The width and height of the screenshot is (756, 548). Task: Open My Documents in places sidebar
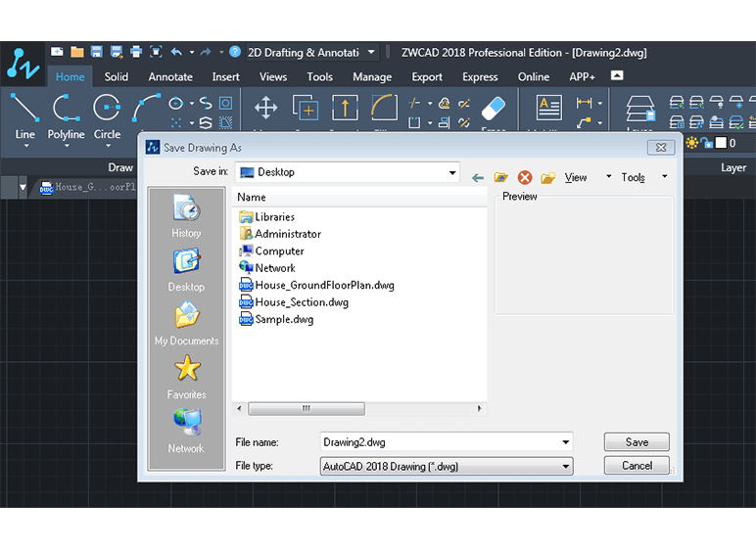(186, 323)
